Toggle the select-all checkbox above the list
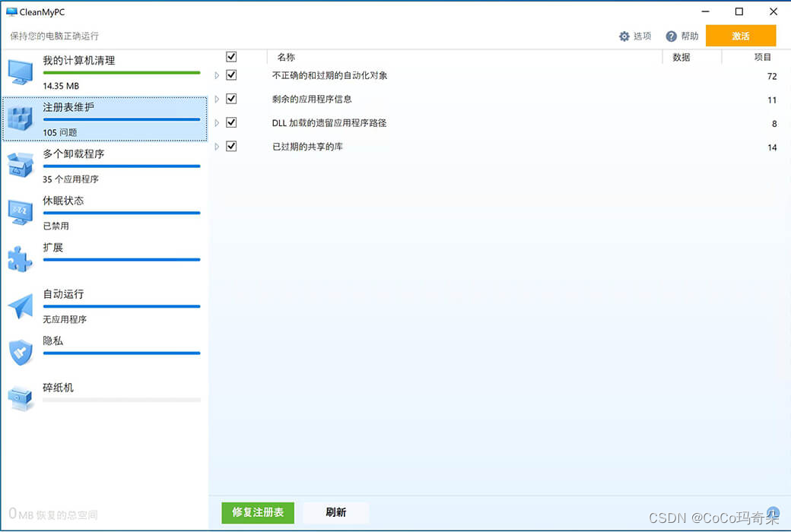Screen dimensions: 791x532 click(231, 56)
